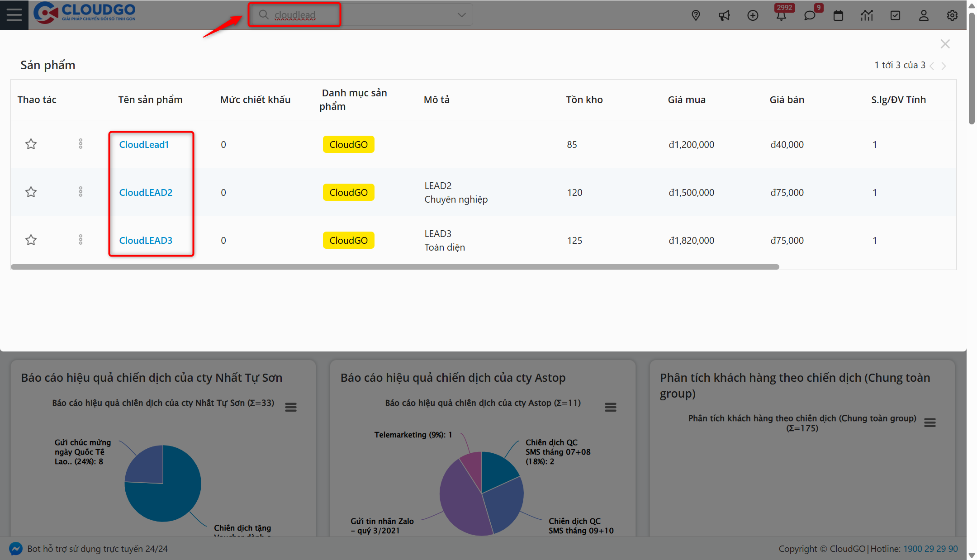Click the horizontal table scrollbar
Image resolution: width=977 pixels, height=560 pixels.
coord(394,267)
